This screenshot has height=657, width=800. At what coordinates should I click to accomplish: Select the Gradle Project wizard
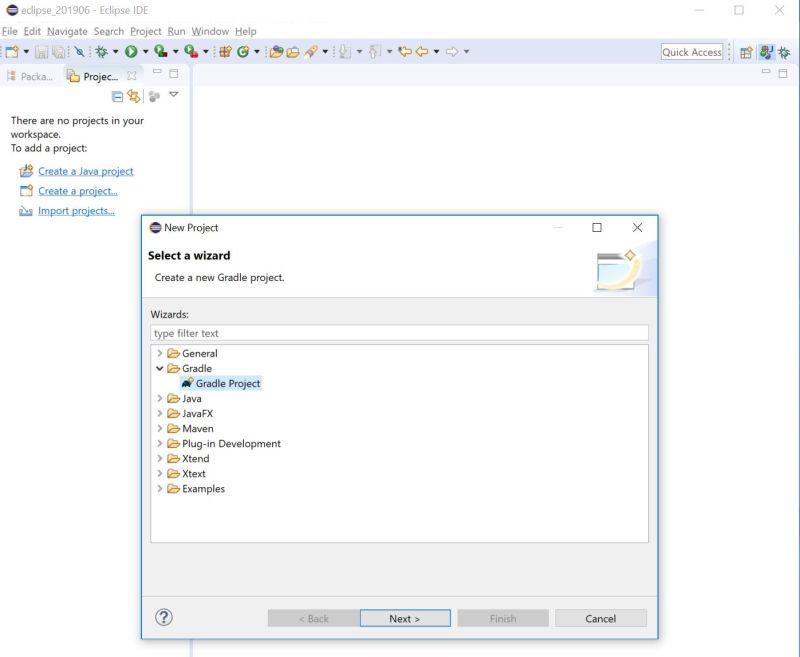pyautogui.click(x=220, y=383)
